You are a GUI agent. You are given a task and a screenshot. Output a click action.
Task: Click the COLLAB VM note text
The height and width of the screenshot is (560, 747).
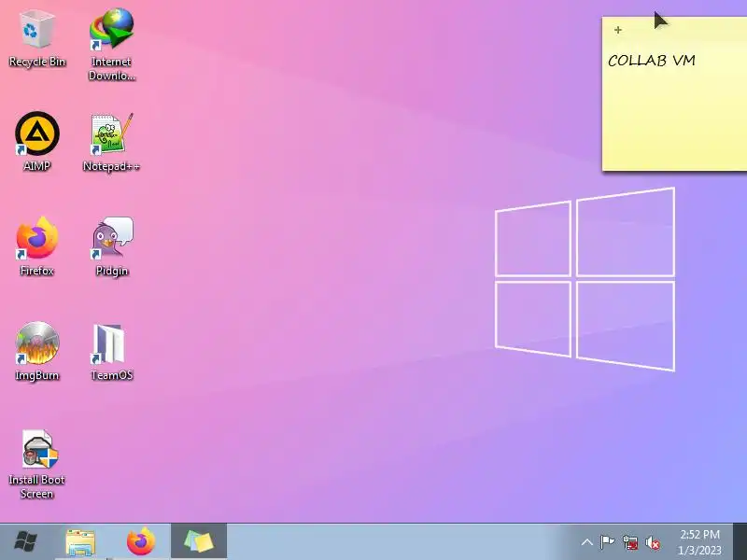point(651,61)
